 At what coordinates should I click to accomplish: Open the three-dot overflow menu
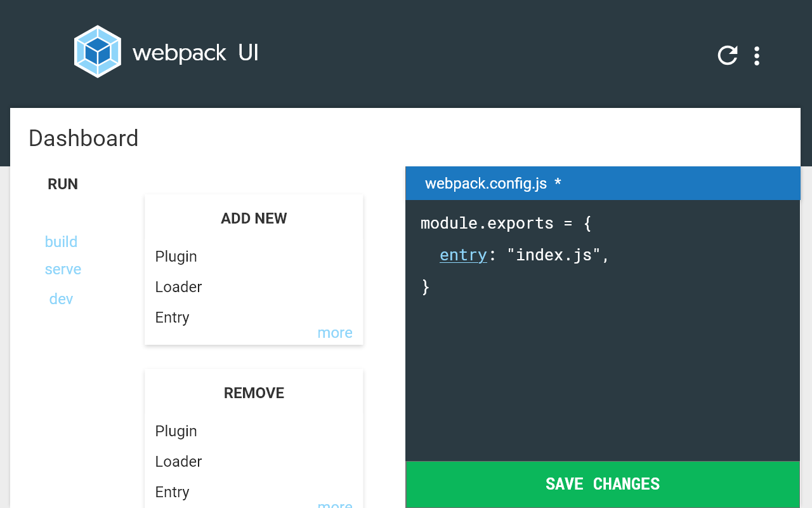756,56
